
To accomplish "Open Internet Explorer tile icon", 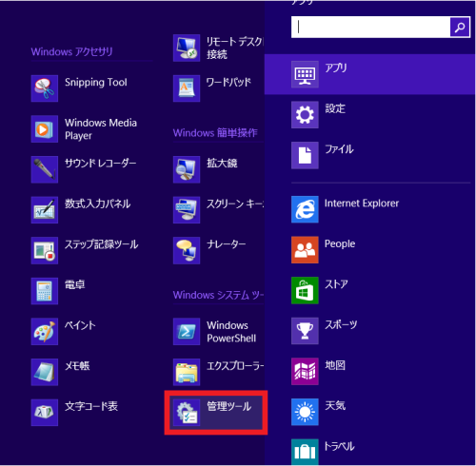I will (305, 209).
